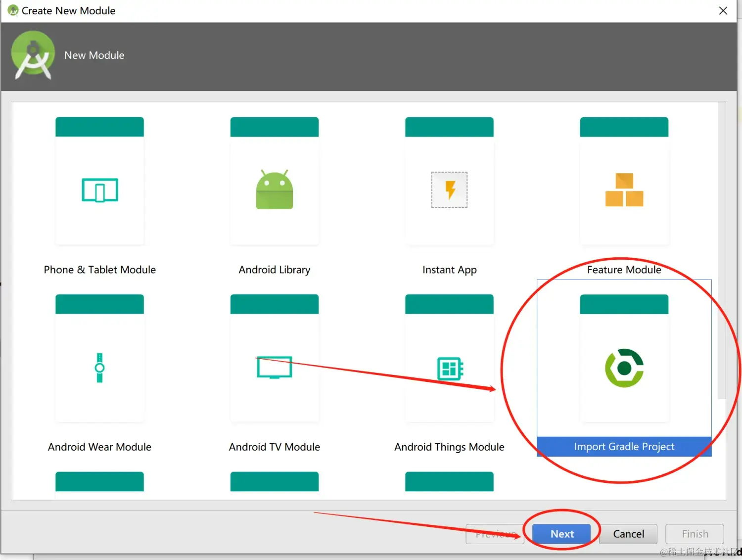Screen dimensions: 742x560
Task: Click the 'Feature Module' label
Action: coord(624,270)
